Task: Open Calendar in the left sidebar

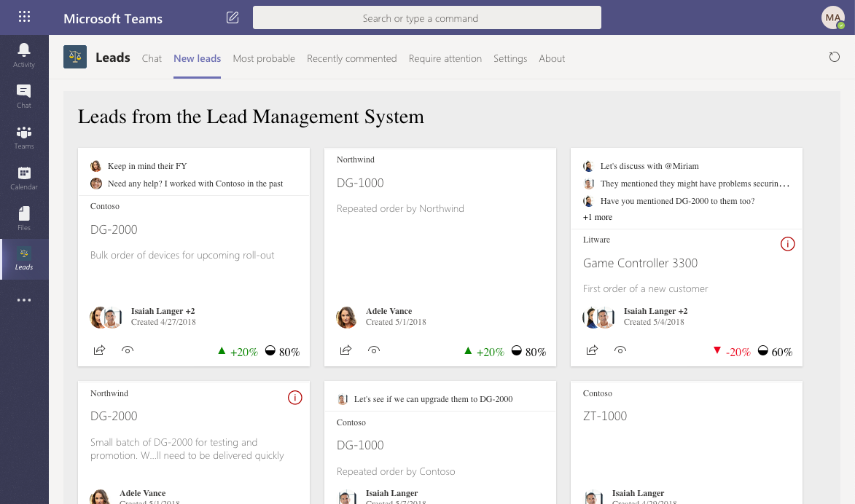Action: point(24,178)
